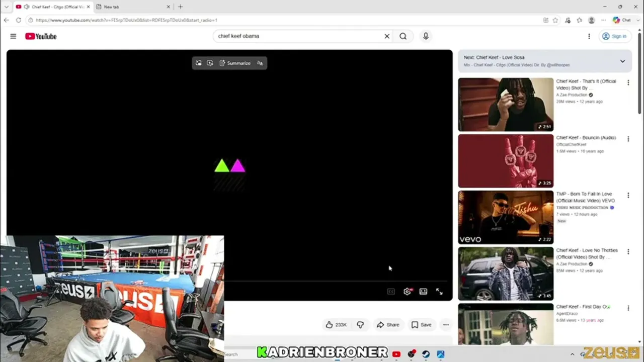Open options for Born To Fall In Love
The width and height of the screenshot is (644, 362).
pos(628,195)
